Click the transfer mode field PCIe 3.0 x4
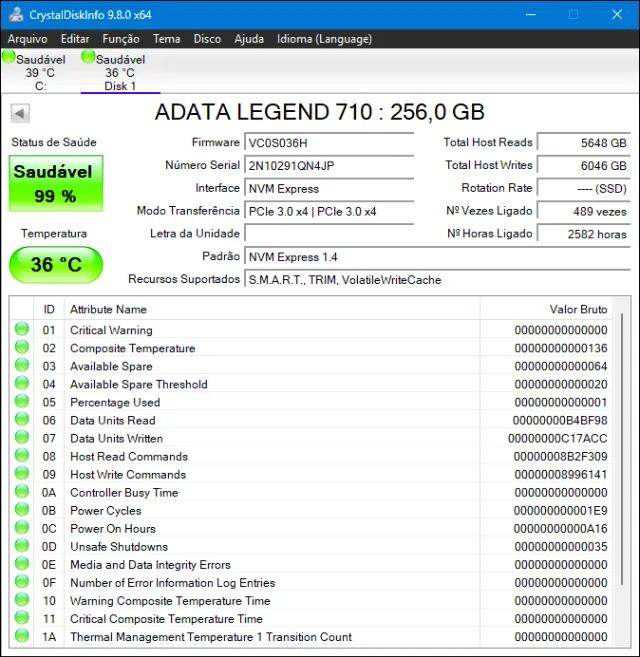The width and height of the screenshot is (640, 657). point(329,211)
